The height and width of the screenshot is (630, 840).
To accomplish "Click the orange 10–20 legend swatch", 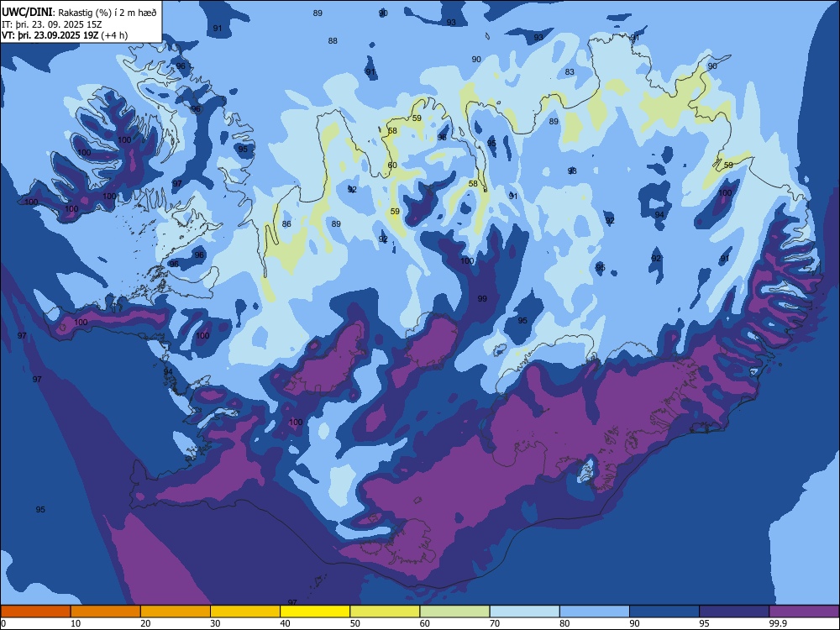I will pos(106,612).
